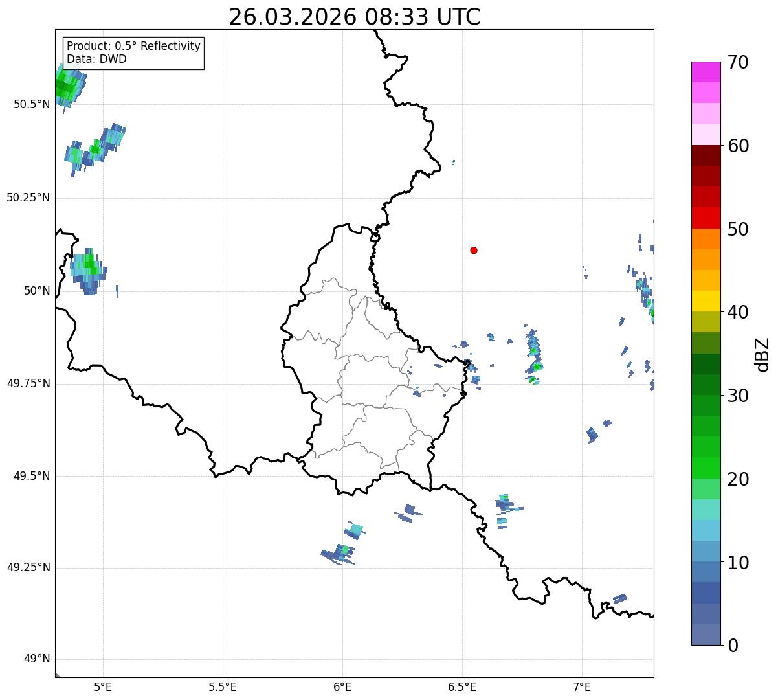Screen dimensions: 778x700
Task: Click the olive colorbar segment below 40
Action: (x=706, y=322)
